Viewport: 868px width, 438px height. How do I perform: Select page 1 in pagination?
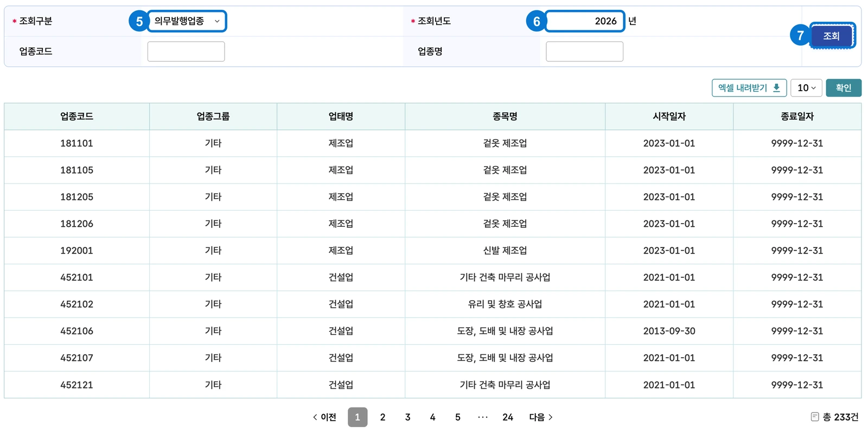click(x=358, y=417)
